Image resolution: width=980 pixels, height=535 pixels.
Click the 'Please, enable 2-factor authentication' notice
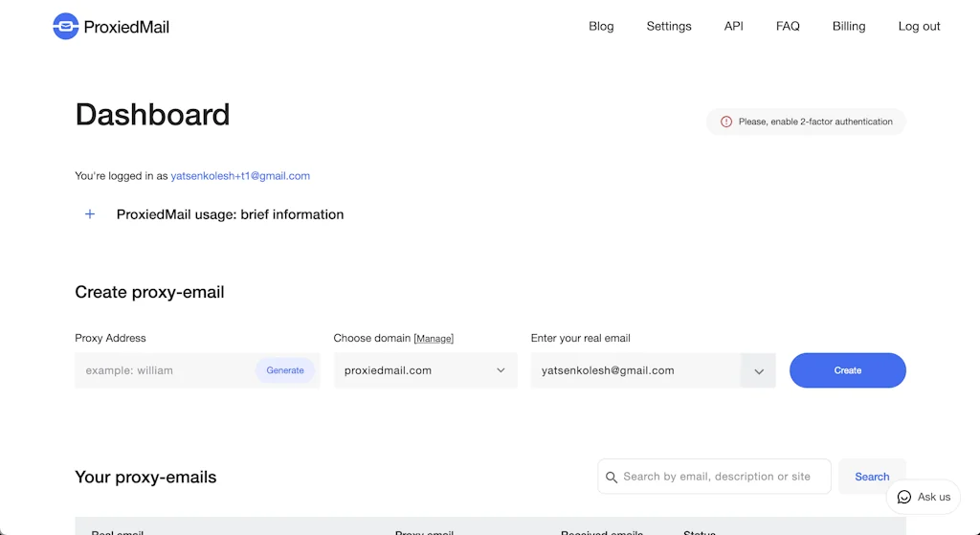(806, 122)
